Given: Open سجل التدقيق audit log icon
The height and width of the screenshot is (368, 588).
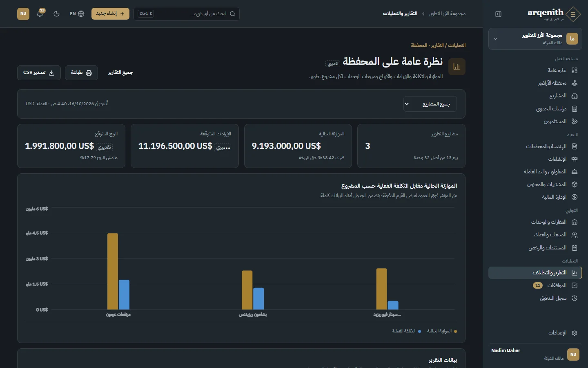Looking at the screenshot, I should (x=575, y=298).
